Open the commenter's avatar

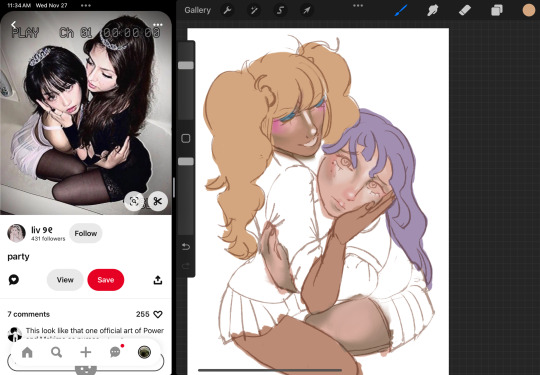coord(15,334)
